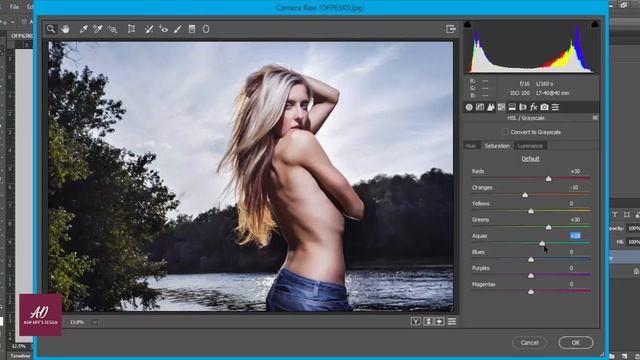Toggle highlight clipping warning on histogram
Image resolution: width=640 pixels, height=360 pixels.
click(595, 24)
